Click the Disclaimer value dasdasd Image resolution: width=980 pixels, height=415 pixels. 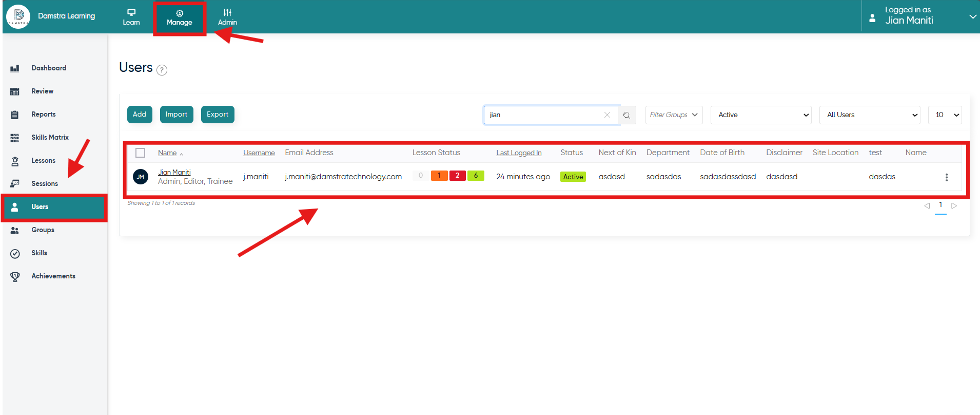(782, 177)
